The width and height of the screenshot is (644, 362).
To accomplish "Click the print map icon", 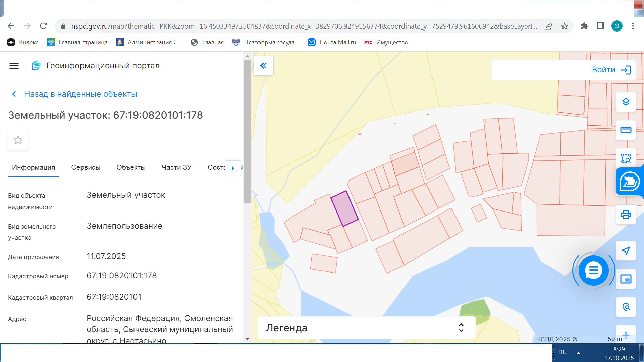I will [626, 215].
